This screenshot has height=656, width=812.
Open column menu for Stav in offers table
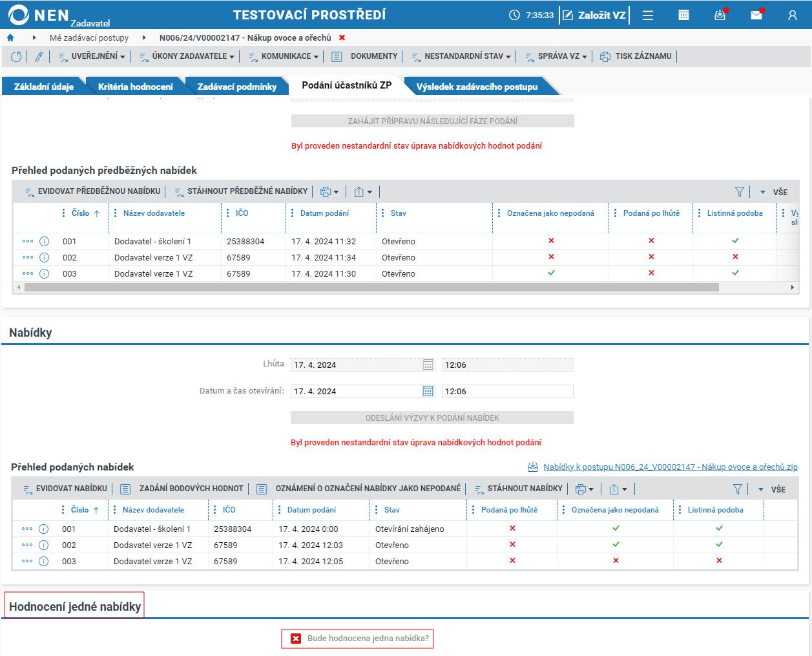(376, 510)
